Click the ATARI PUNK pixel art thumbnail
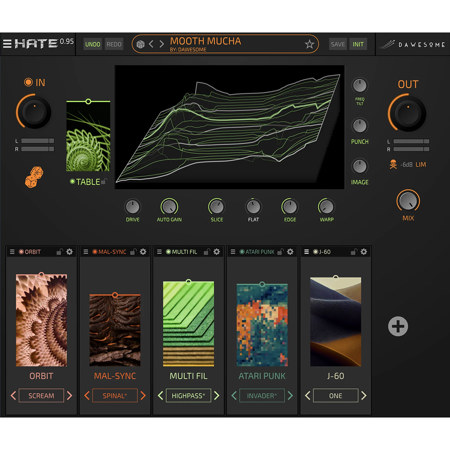The image size is (450, 450). pos(262,325)
